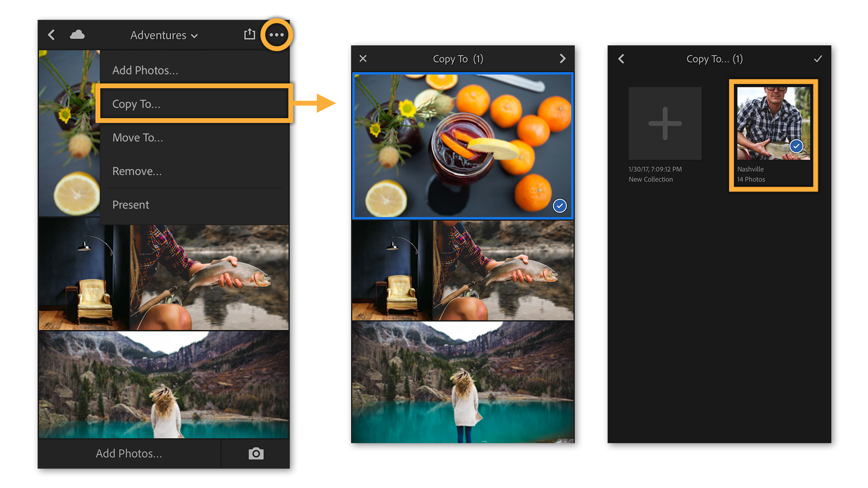Tap the cloud sync icon

tap(77, 35)
